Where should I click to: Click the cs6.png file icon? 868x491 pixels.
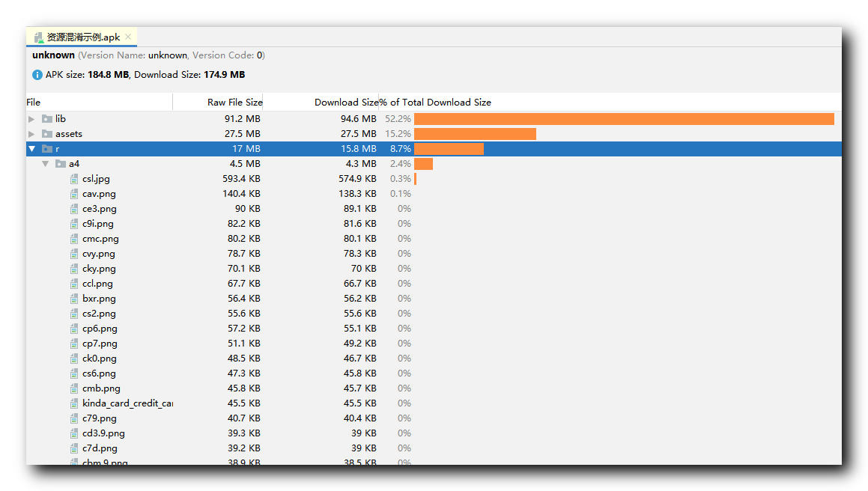(74, 373)
